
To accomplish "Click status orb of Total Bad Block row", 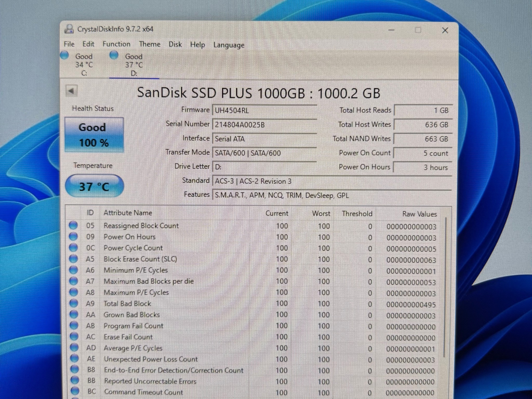I will click(x=74, y=303).
